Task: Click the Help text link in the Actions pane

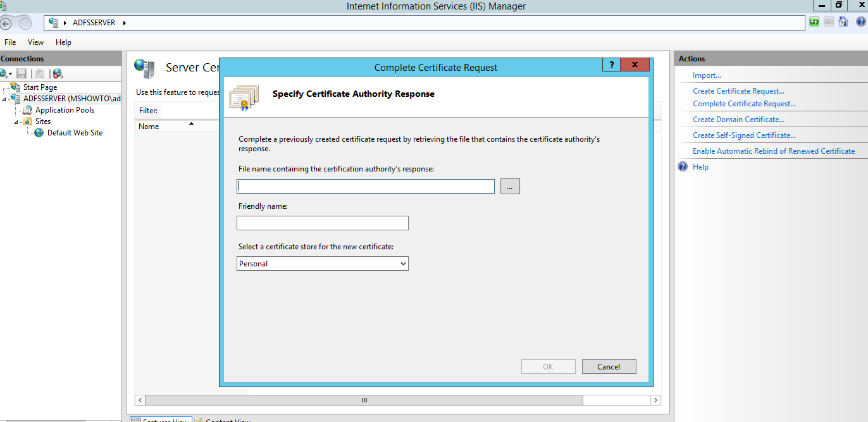Action: [700, 167]
